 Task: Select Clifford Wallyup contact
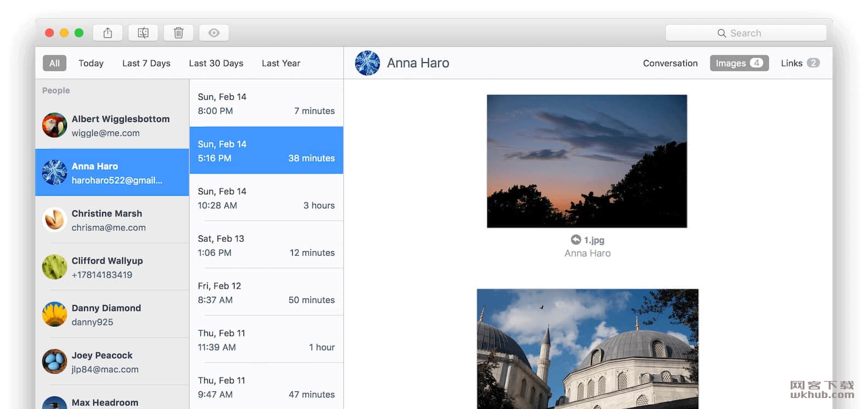click(112, 267)
